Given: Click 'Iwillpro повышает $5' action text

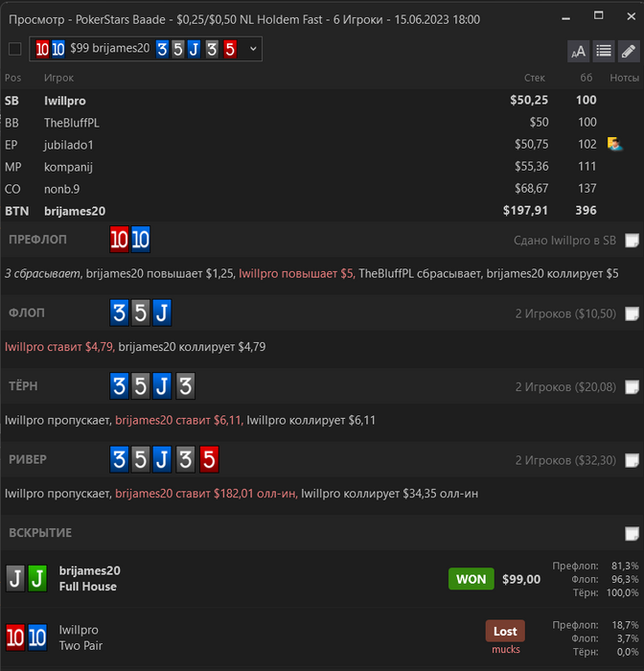Looking at the screenshot, I should pyautogui.click(x=296, y=273).
